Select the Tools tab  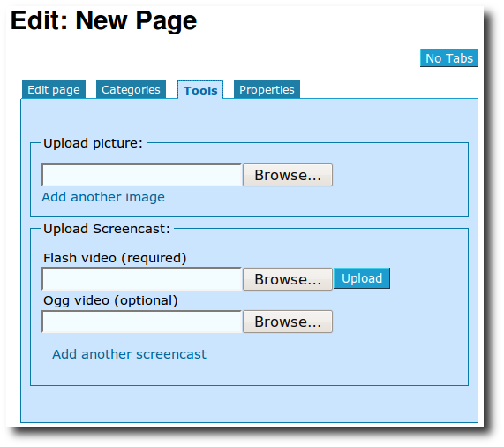point(200,90)
